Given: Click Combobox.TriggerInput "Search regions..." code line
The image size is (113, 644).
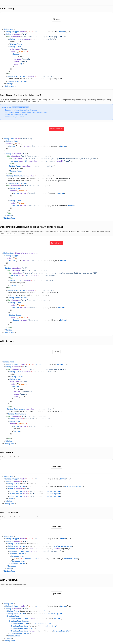Looking at the screenshot, I should [36, 551].
